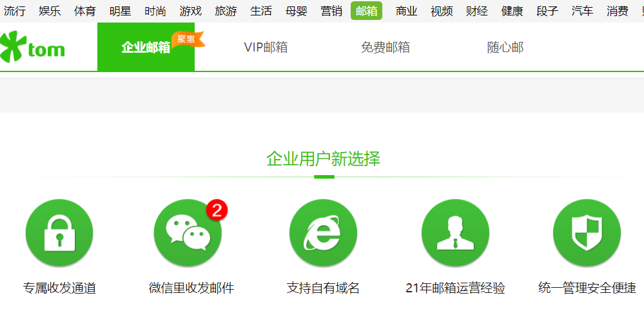This screenshot has height=329, width=644.
Task: Click the 企业用户新选择 heading
Action: point(323,159)
